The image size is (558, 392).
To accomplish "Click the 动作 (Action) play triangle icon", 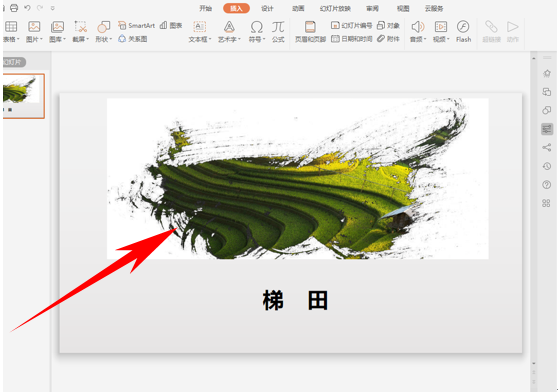I will point(512,27).
